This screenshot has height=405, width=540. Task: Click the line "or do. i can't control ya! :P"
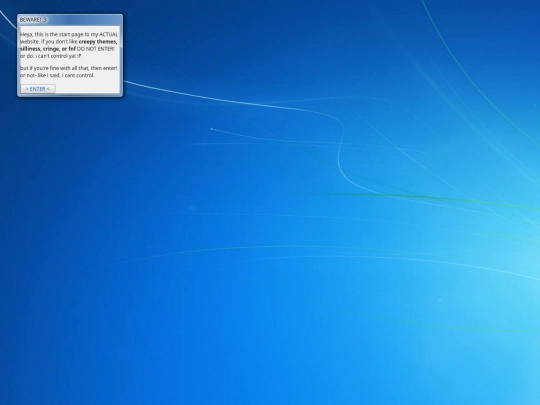pos(51,56)
